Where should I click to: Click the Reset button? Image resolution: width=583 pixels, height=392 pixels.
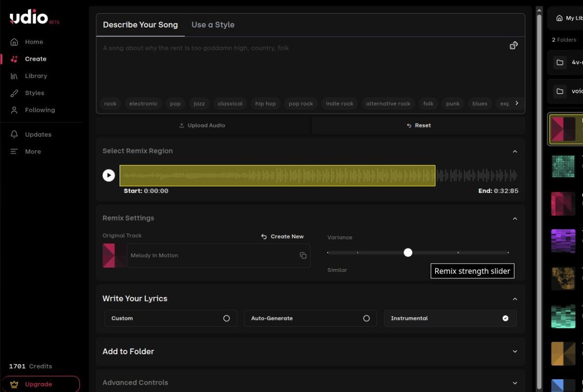click(x=418, y=125)
